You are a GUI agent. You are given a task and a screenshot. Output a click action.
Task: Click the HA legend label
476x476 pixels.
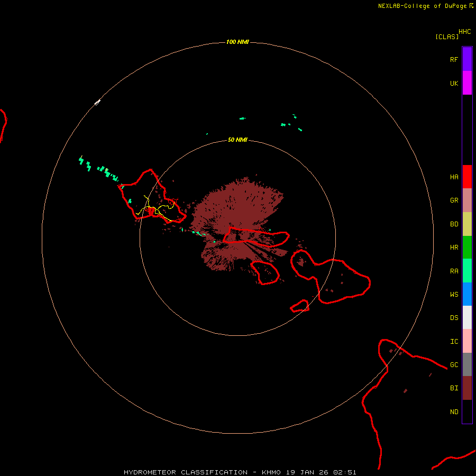(454, 177)
